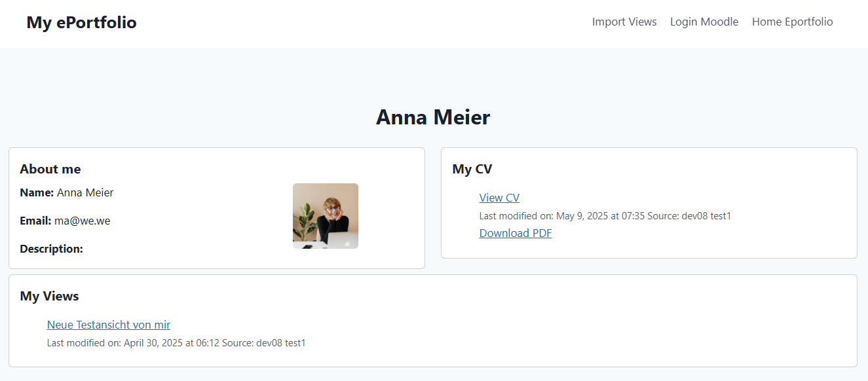Click the Description label

[x=51, y=249]
